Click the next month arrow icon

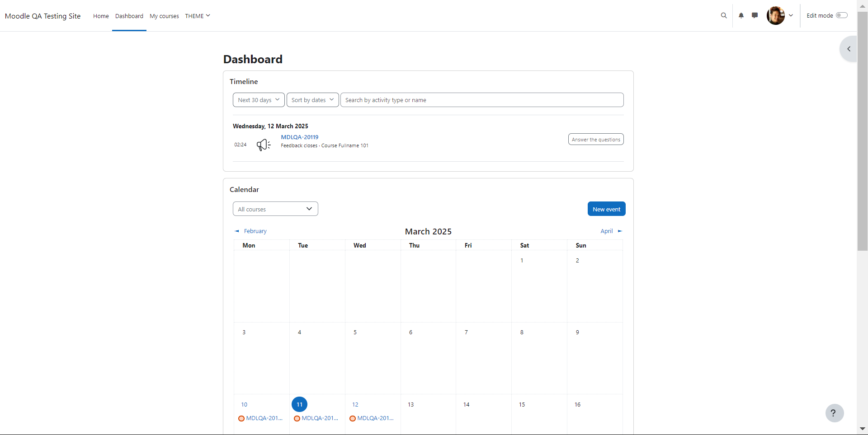pos(620,231)
